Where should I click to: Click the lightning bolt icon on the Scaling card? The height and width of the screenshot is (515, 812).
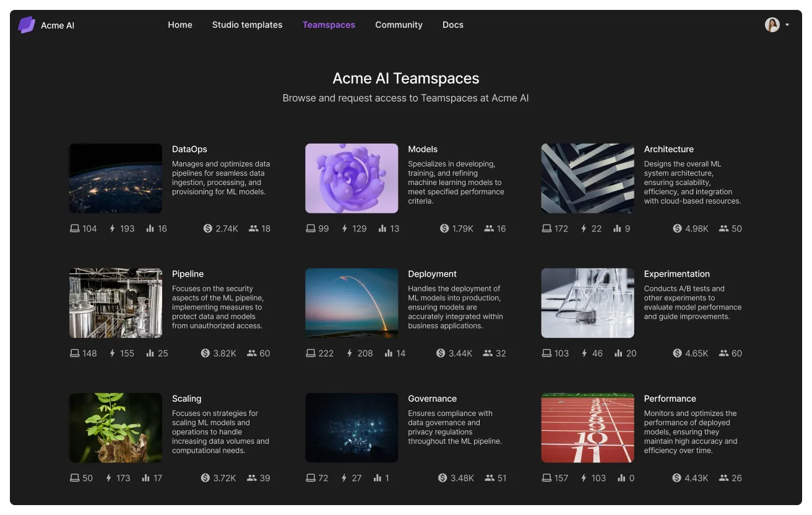tap(109, 478)
